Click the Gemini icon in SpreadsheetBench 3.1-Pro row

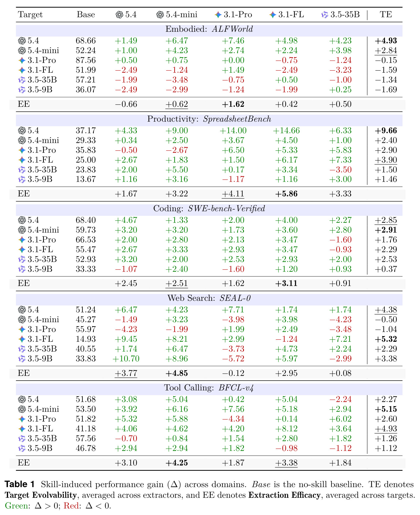point(22,150)
